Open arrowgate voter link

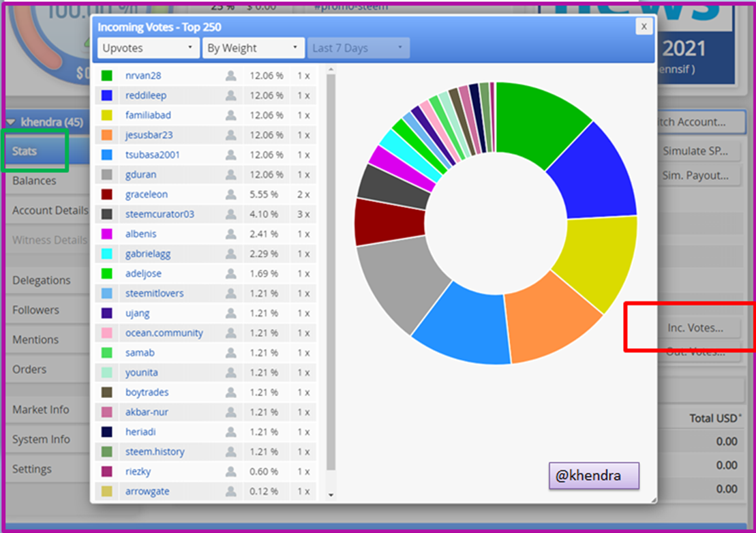click(x=147, y=491)
